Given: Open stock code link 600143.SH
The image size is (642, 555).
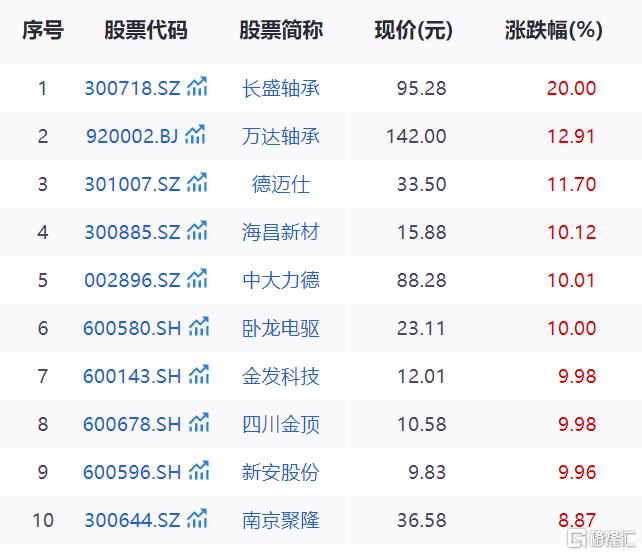Looking at the screenshot, I should tap(132, 376).
